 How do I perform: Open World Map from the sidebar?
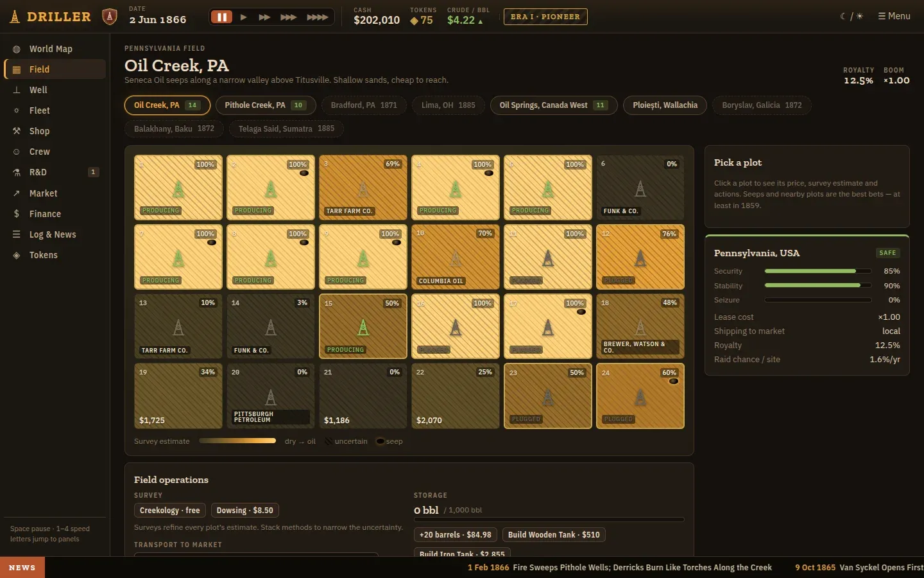click(x=55, y=49)
